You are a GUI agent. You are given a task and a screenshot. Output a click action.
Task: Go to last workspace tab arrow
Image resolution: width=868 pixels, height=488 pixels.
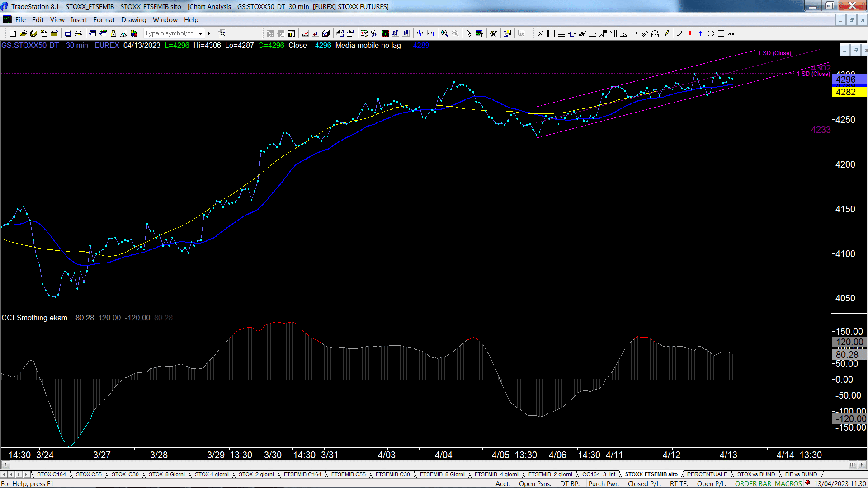(27, 474)
